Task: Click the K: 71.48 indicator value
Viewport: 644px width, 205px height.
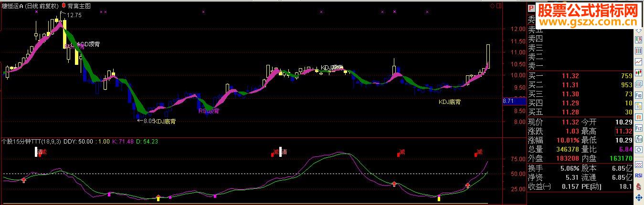Action: pyautogui.click(x=122, y=141)
